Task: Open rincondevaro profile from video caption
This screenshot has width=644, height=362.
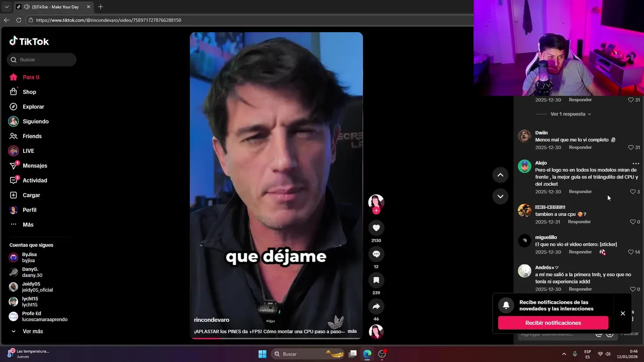Action: tap(211, 320)
